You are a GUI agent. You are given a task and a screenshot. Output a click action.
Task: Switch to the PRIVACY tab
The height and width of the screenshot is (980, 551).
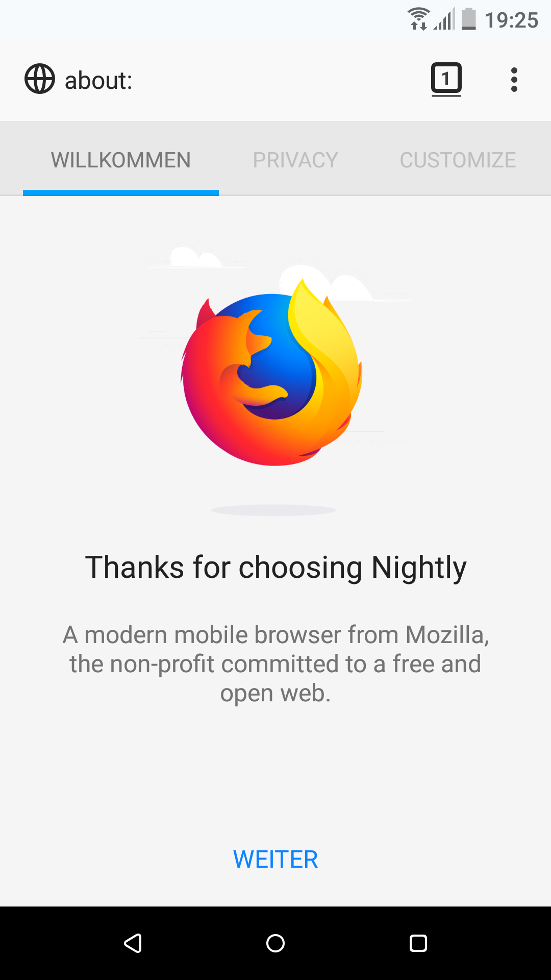click(x=295, y=160)
